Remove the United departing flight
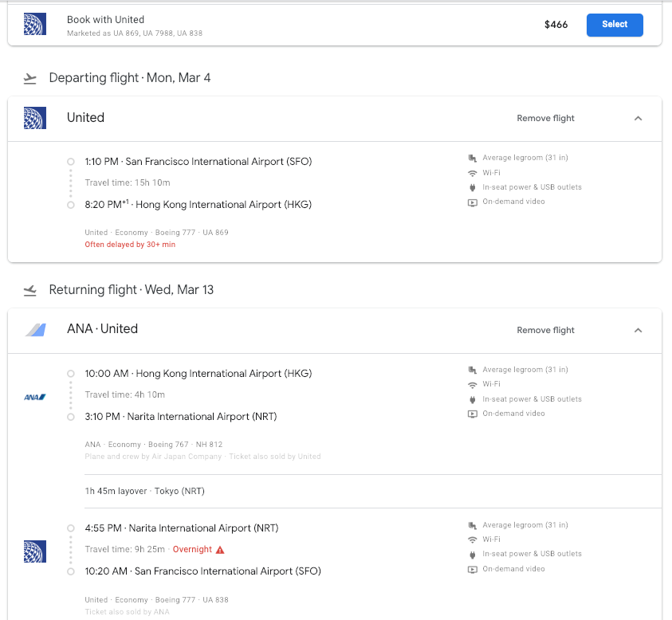The height and width of the screenshot is (620, 672). point(545,118)
